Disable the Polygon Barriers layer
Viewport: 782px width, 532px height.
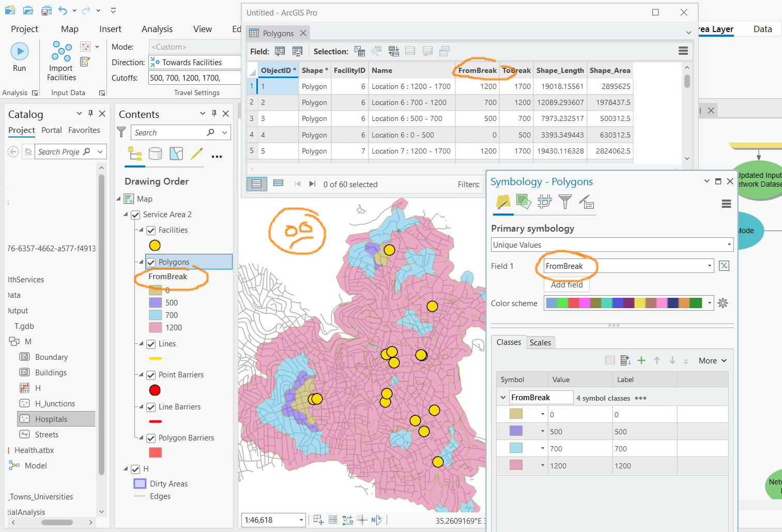tap(150, 438)
